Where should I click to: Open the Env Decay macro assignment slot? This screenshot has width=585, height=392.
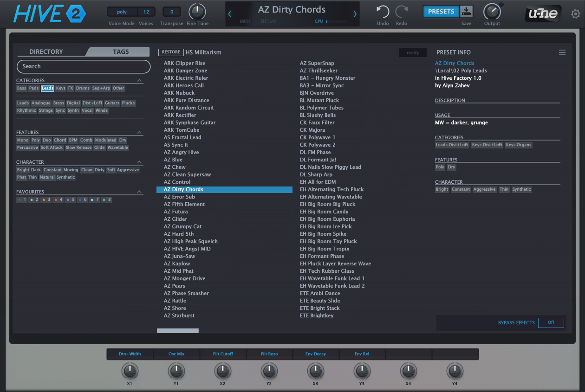click(x=316, y=354)
